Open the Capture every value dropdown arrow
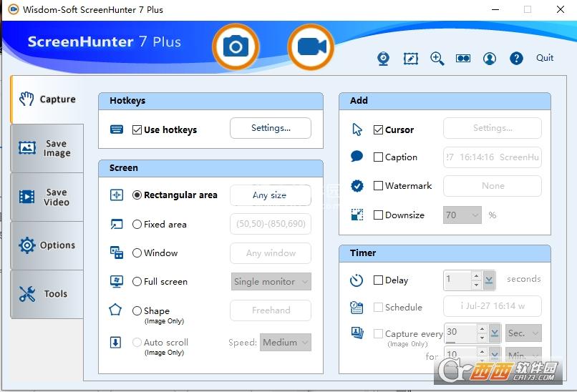Image resolution: width=577 pixels, height=392 pixels. click(x=495, y=333)
